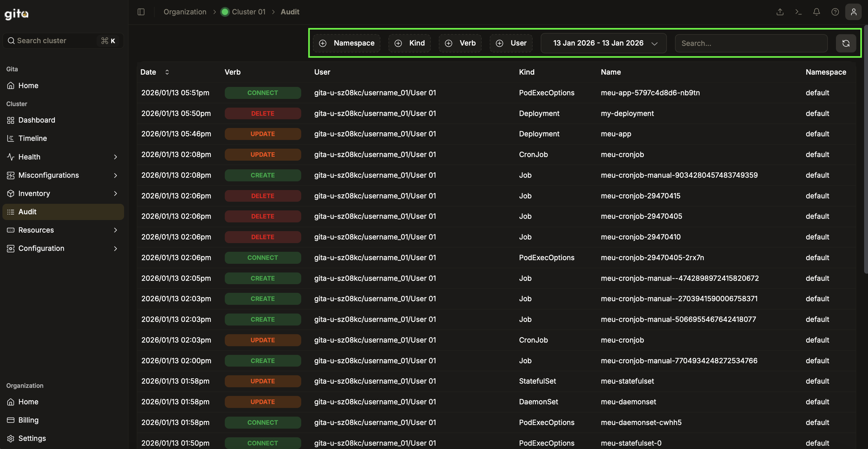Open Timeline in the sidebar
868x449 pixels.
pyautogui.click(x=32, y=138)
